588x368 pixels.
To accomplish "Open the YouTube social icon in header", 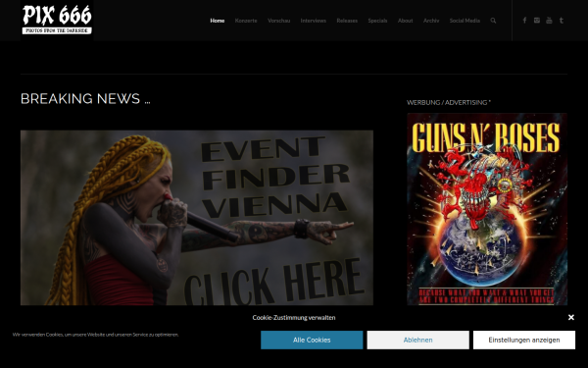I will point(549,21).
